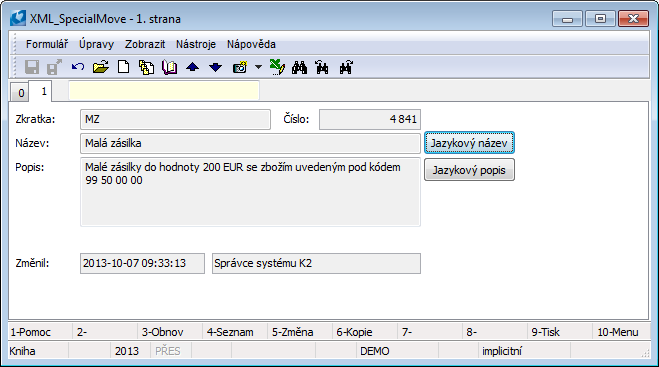Image resolution: width=659 pixels, height=367 pixels.
Task: Click the DEMO status bar cell
Action: 397,351
